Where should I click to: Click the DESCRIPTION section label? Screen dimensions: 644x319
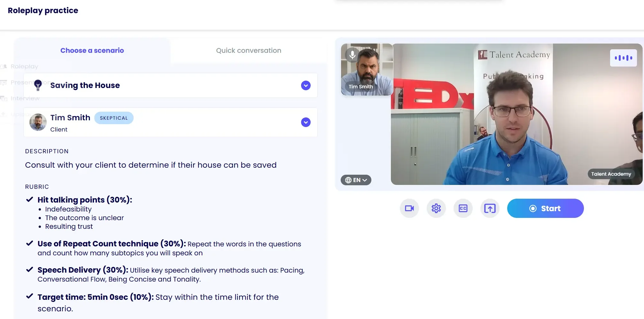click(x=47, y=151)
